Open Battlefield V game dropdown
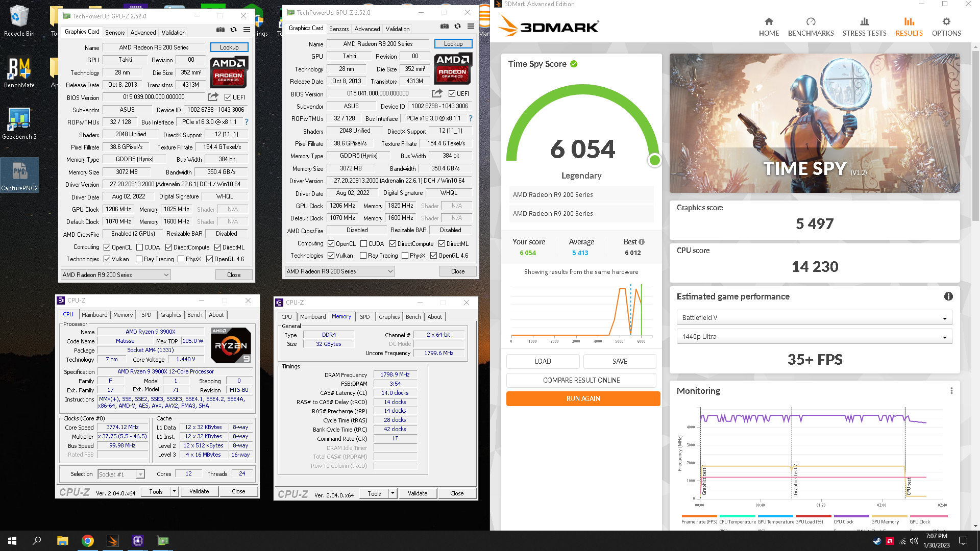Image resolution: width=980 pixels, height=551 pixels. [814, 318]
